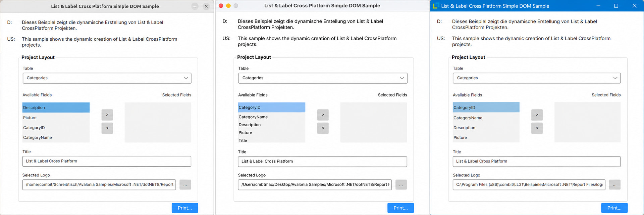The width and height of the screenshot is (644, 215).
Task: Click the Selected Fields list in Windows window
Action: [587, 122]
